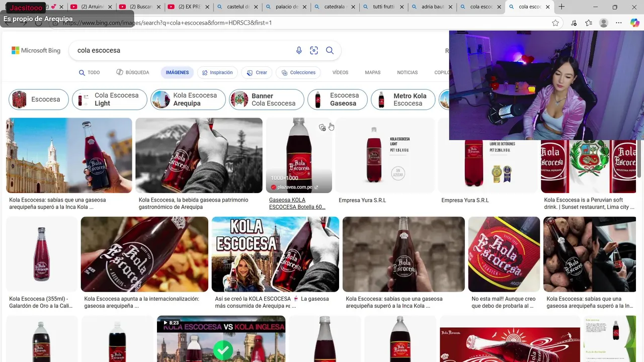Add page to favorites with star icon
Screen dimensions: 644x362
(x=555, y=23)
